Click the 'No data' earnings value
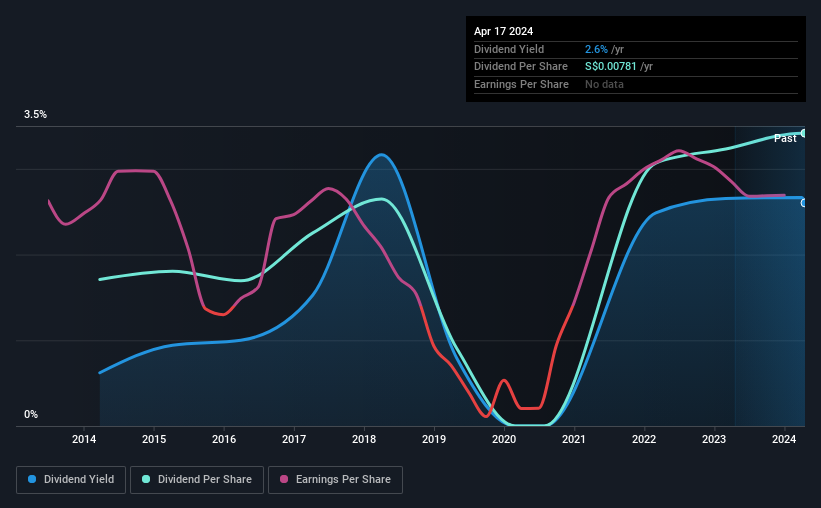 click(604, 84)
